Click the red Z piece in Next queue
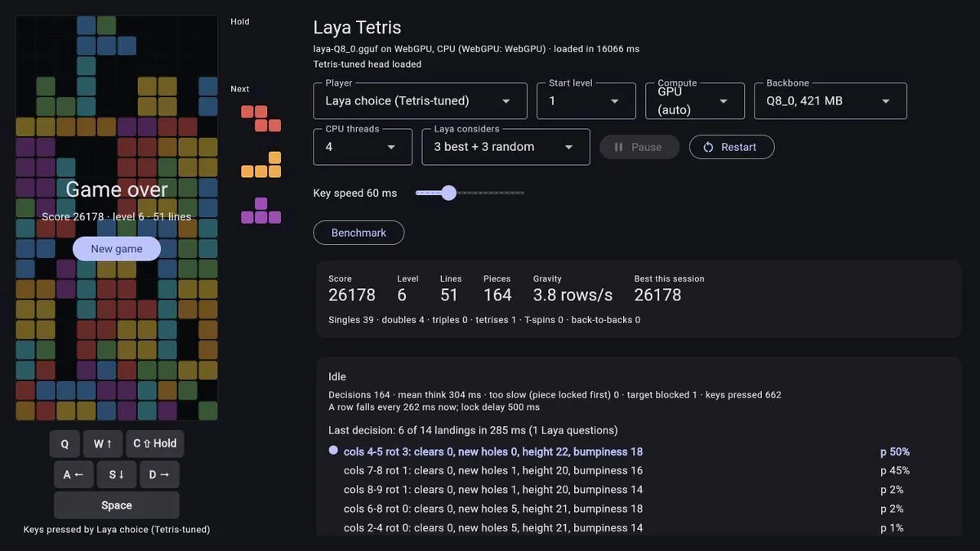Screen dimensions: 980x551 (x=261, y=118)
